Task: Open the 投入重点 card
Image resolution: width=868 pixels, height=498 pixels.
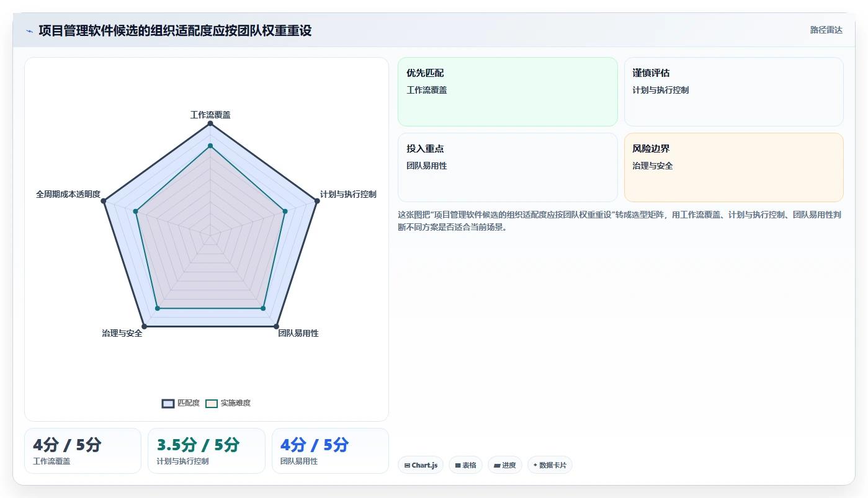Action: click(x=508, y=167)
